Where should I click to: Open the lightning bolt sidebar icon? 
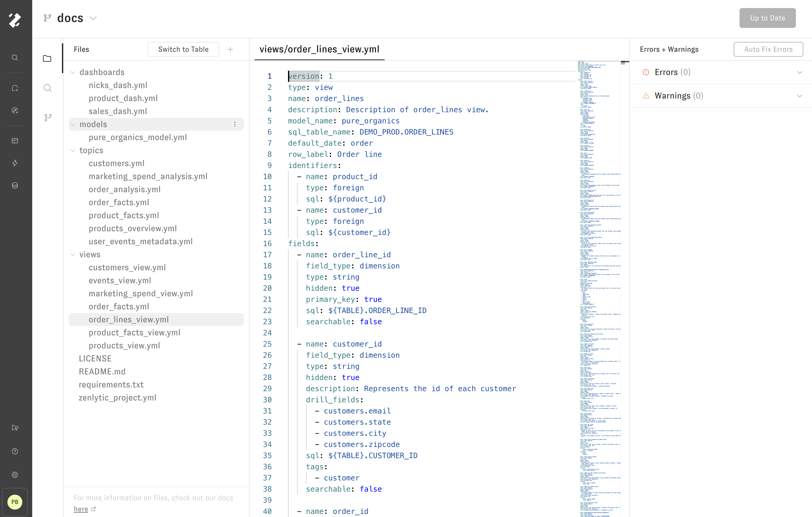coord(15,163)
